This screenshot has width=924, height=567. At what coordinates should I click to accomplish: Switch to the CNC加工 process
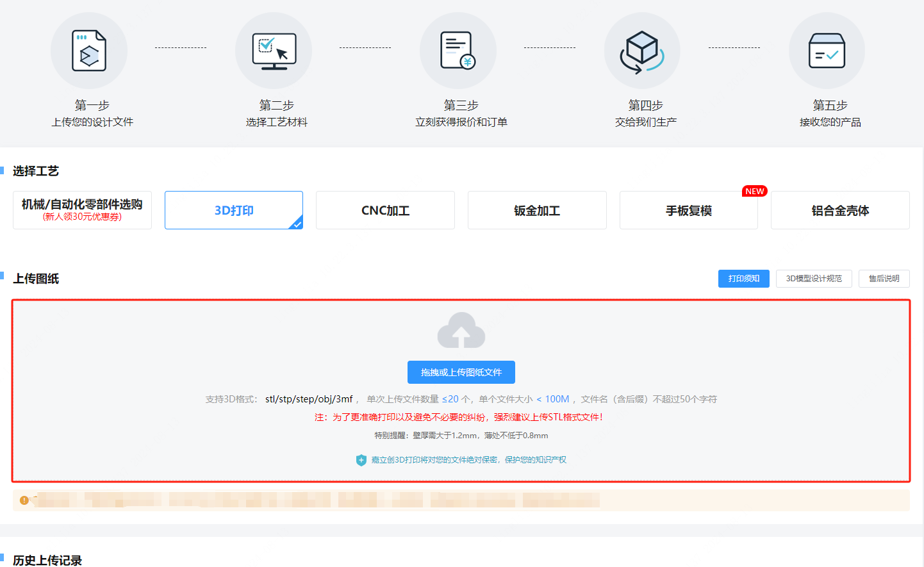(x=385, y=210)
